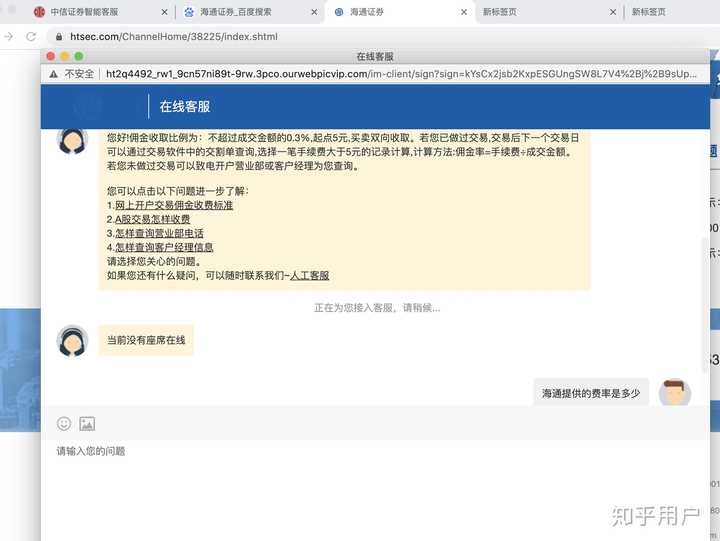
Task: Reload the htsec.com page
Action: [31, 36]
